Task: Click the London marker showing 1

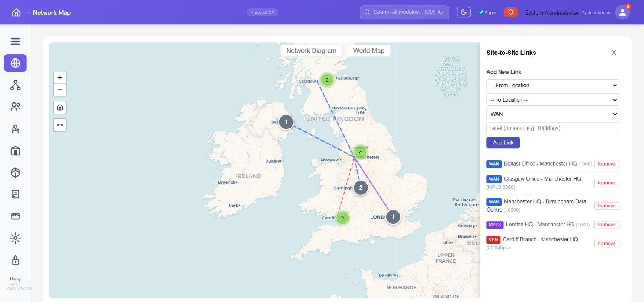Action: coord(393,217)
